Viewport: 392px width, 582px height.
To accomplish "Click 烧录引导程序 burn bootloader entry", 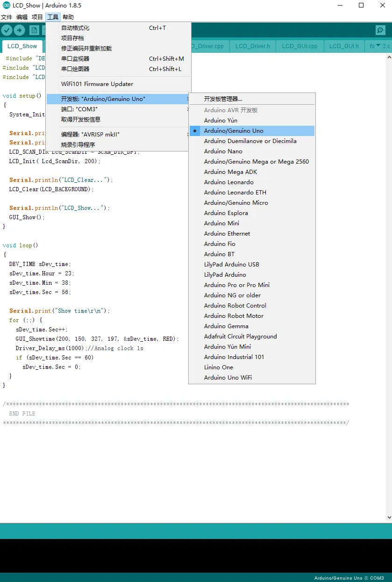I will (x=119, y=145).
